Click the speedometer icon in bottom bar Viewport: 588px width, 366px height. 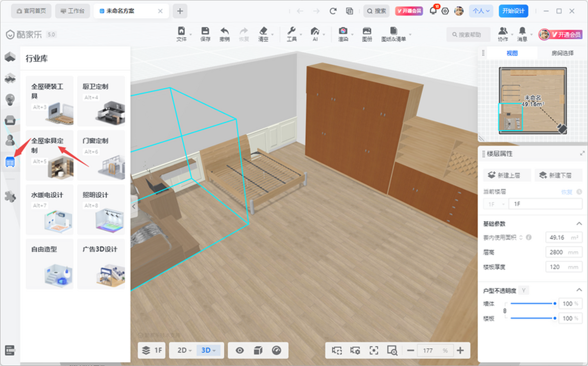[276, 350]
